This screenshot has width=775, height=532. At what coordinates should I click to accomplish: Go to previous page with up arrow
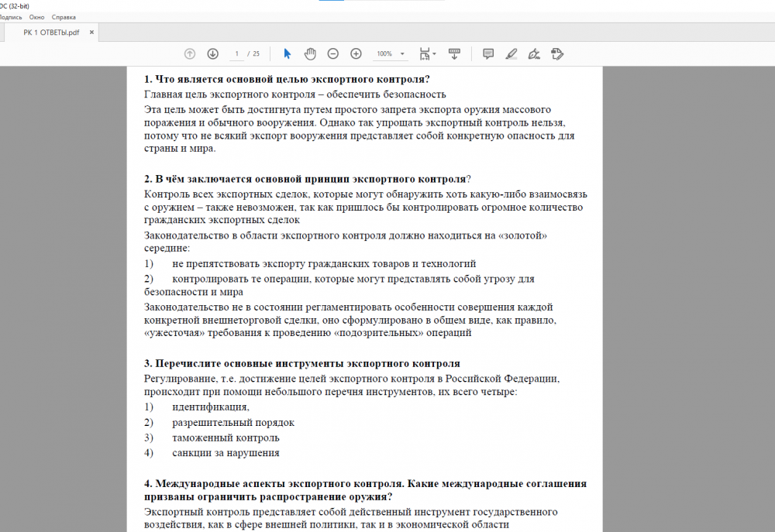click(x=190, y=53)
